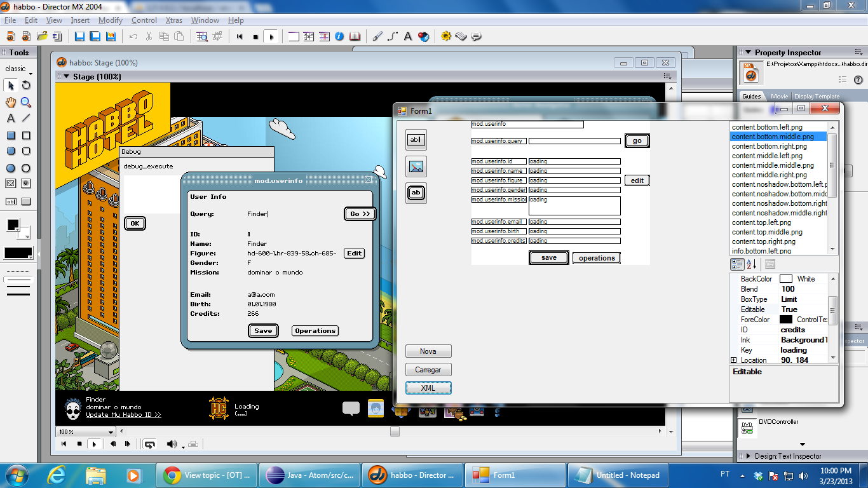The image size is (868, 488).
Task: Select the Line tool
Action: 26,118
